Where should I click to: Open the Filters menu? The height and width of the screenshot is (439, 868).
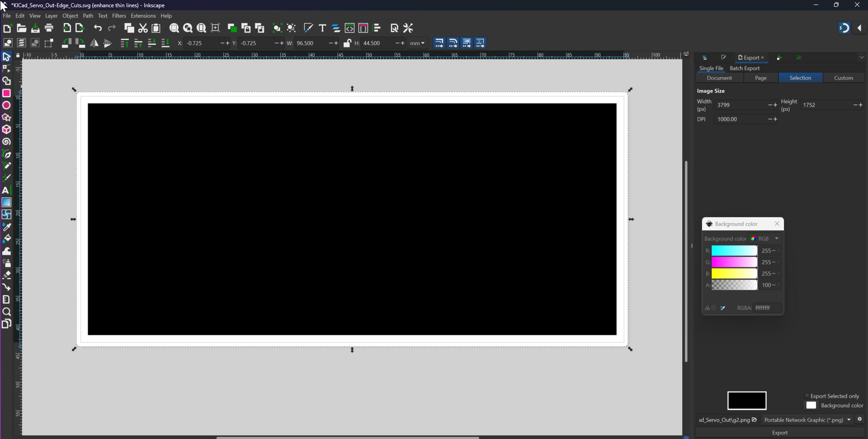pyautogui.click(x=119, y=15)
